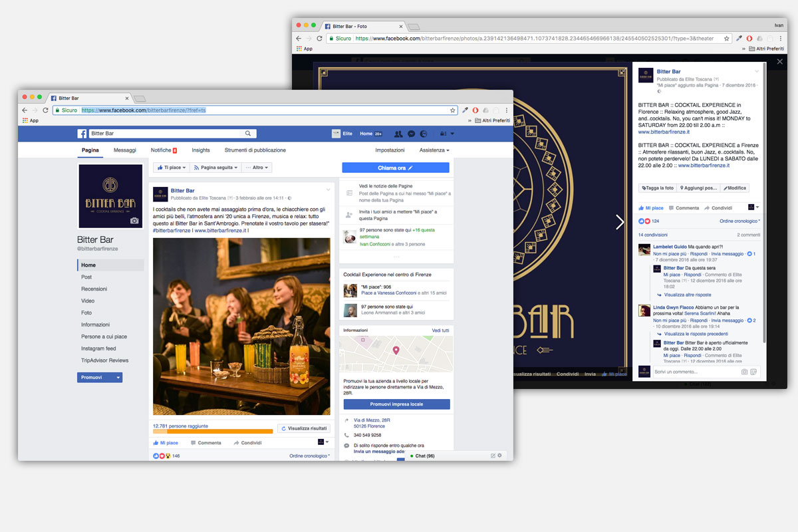Click the camera icon in the comment box
Screen dimensions: 798x532
(x=744, y=372)
